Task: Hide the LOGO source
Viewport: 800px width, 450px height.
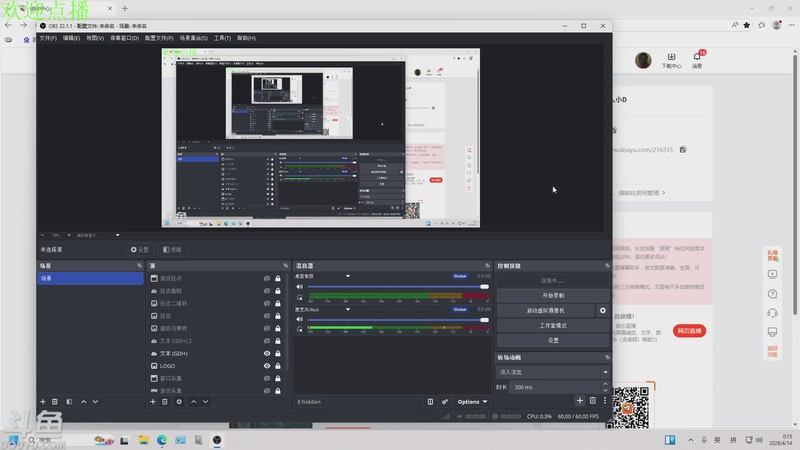Action: (x=267, y=366)
